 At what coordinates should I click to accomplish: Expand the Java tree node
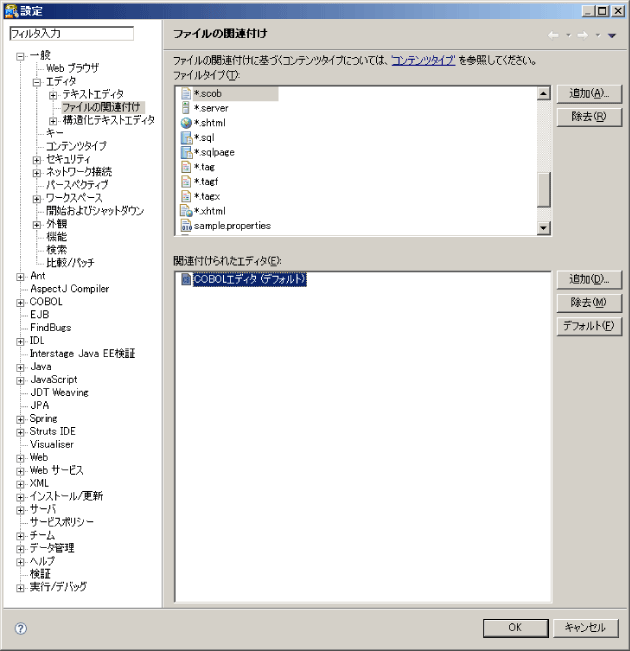pos(20,368)
